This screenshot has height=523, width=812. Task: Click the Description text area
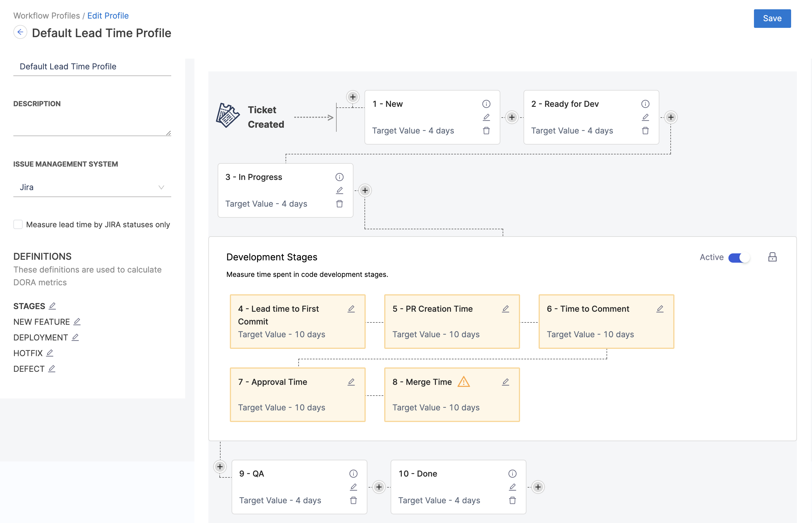(92, 124)
